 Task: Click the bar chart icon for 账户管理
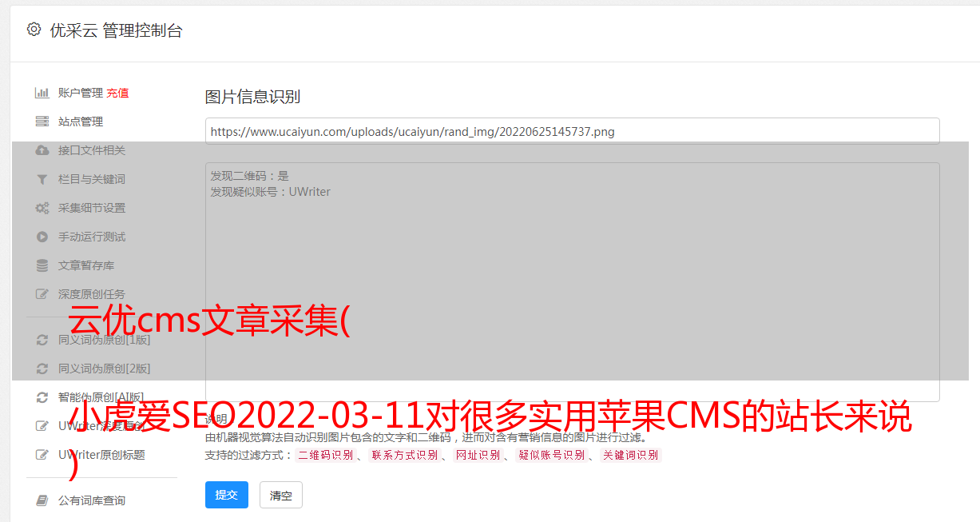[42, 93]
